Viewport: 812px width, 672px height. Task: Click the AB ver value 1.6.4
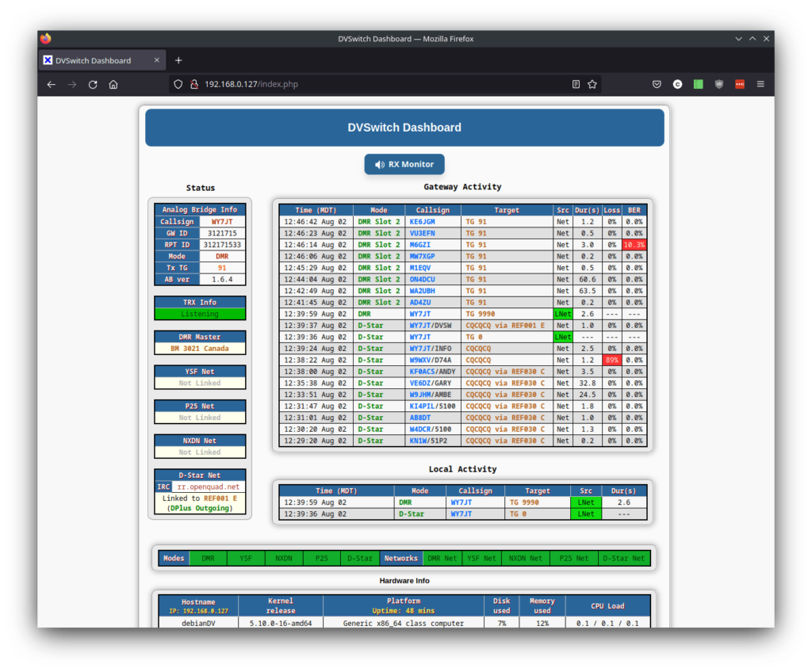[222, 279]
